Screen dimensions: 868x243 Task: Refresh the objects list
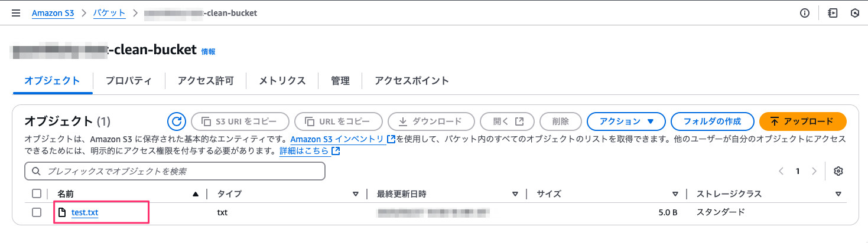(x=176, y=121)
